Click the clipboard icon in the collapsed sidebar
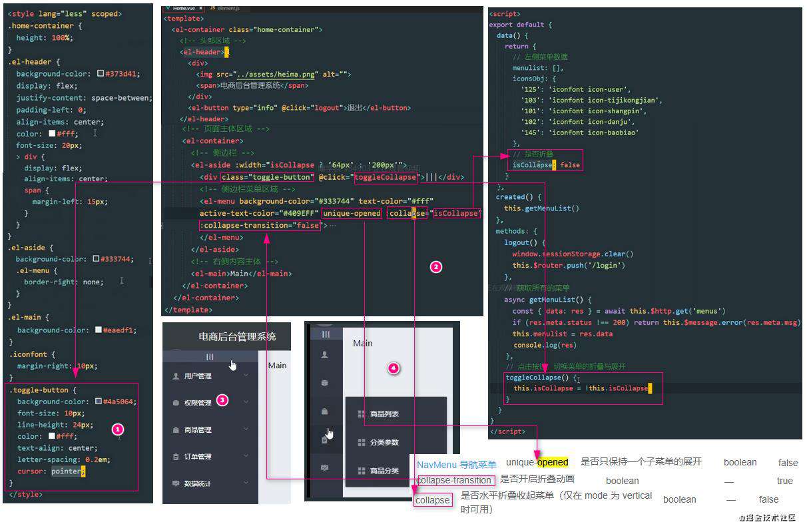 (x=325, y=440)
